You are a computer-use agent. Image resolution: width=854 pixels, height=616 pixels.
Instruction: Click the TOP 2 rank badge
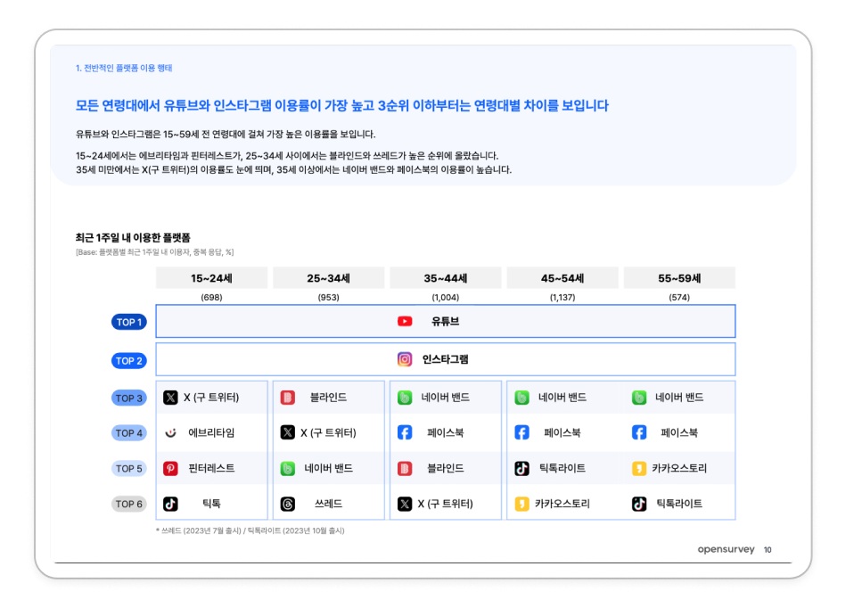point(129,360)
